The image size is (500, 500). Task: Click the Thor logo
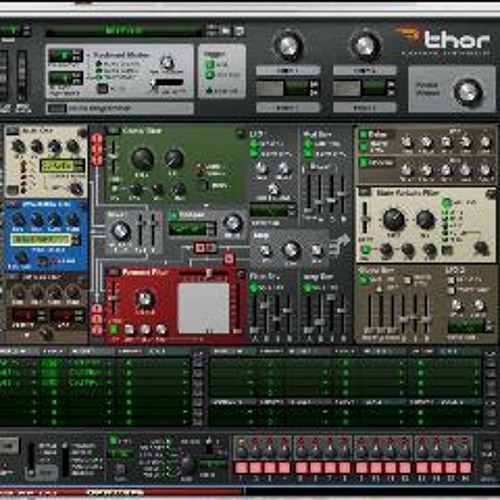(443, 39)
